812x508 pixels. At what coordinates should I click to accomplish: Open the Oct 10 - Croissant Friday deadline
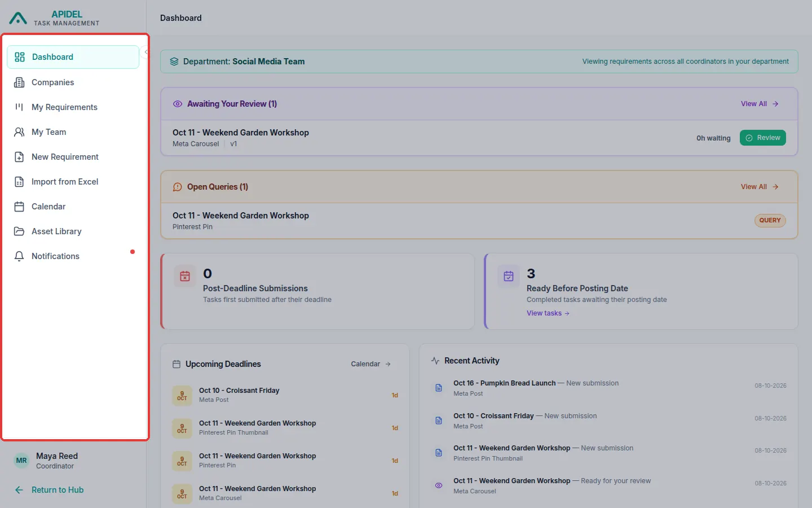[x=285, y=395]
